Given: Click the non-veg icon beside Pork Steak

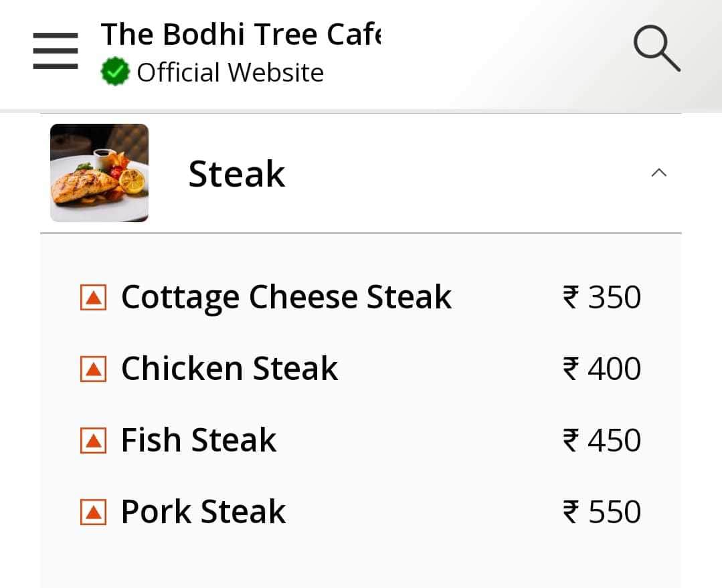Looking at the screenshot, I should click(x=94, y=511).
